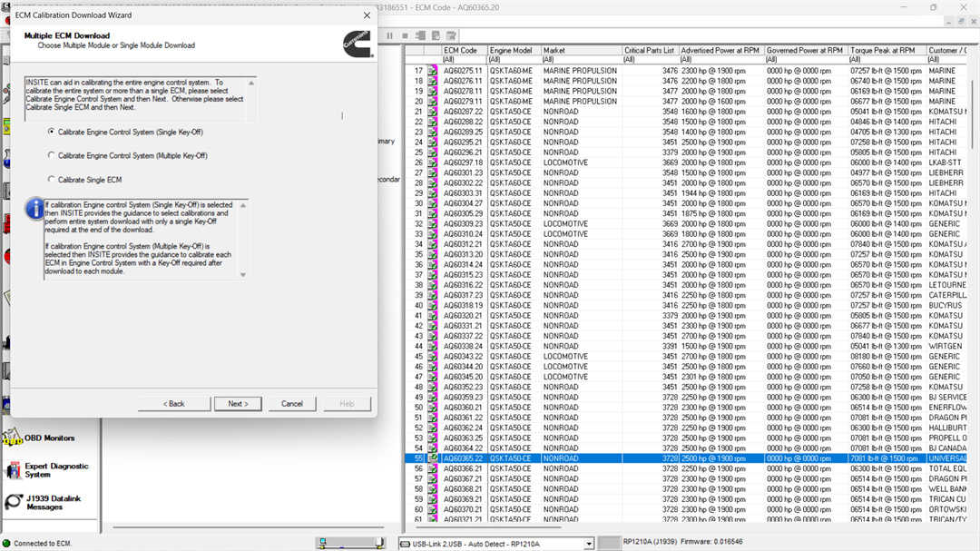
Task: Open J1939 Datalink Messages
Action: coord(14,502)
